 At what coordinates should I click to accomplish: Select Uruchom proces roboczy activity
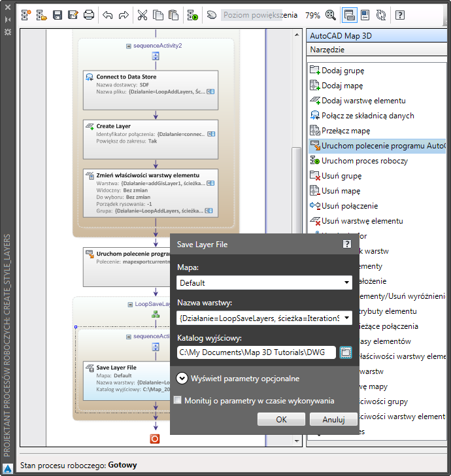(377, 161)
